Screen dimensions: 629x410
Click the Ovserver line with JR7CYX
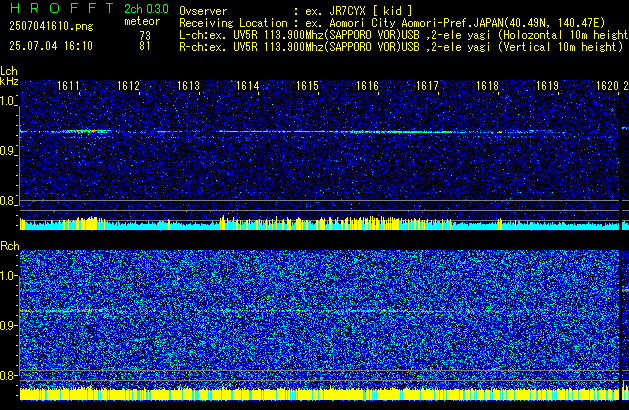[x=296, y=11]
